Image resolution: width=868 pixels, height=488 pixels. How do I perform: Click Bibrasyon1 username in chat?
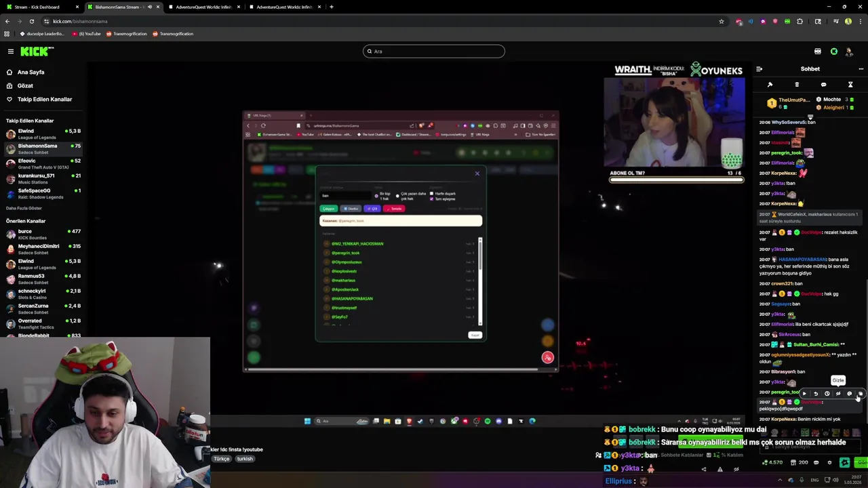pyautogui.click(x=783, y=372)
